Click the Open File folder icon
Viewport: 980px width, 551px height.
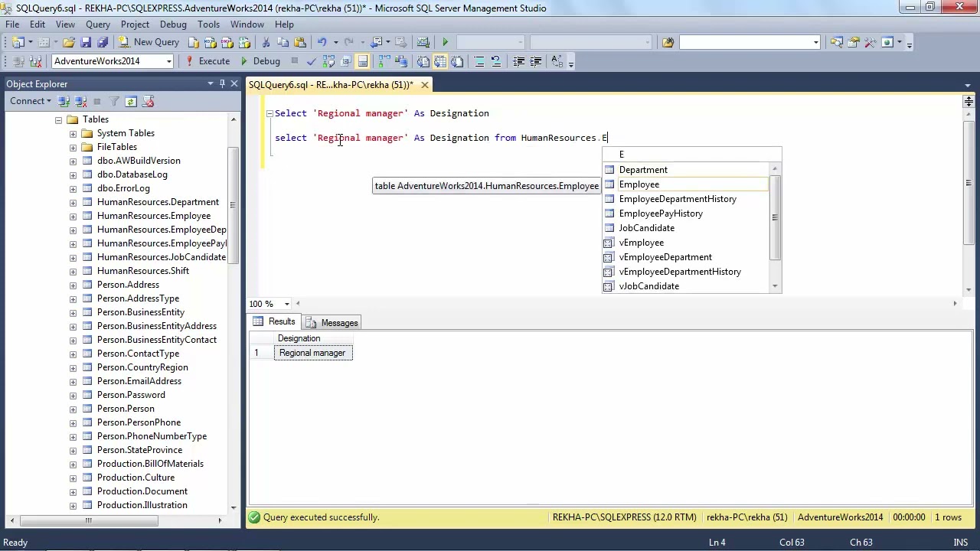(69, 42)
